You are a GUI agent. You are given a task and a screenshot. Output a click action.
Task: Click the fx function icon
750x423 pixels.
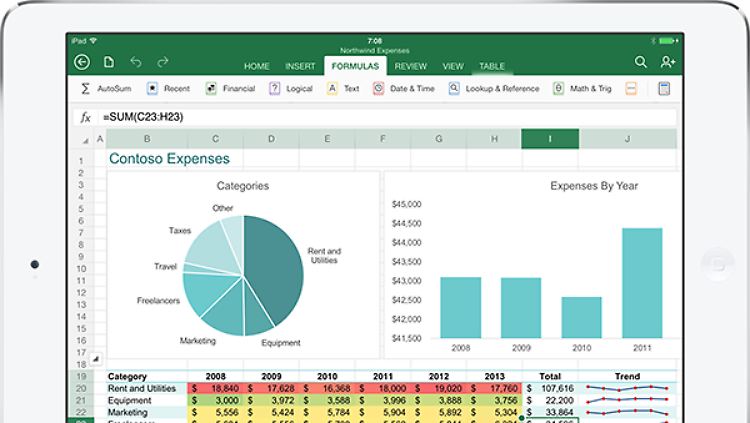[x=85, y=117]
